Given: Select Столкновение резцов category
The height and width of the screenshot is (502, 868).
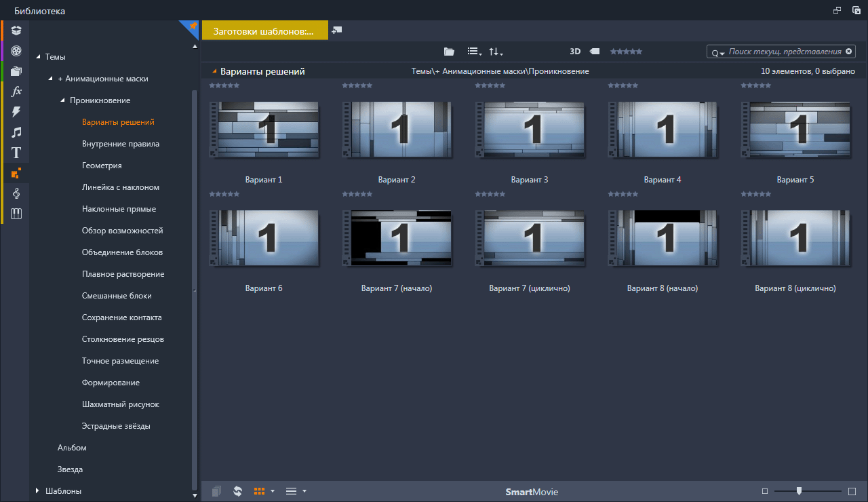Looking at the screenshot, I should pos(123,339).
